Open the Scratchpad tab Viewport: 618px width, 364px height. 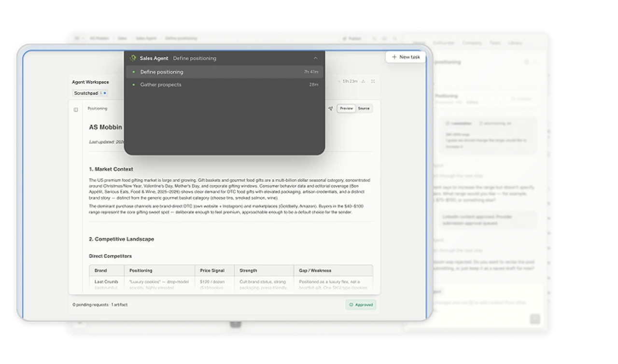pyautogui.click(x=90, y=93)
